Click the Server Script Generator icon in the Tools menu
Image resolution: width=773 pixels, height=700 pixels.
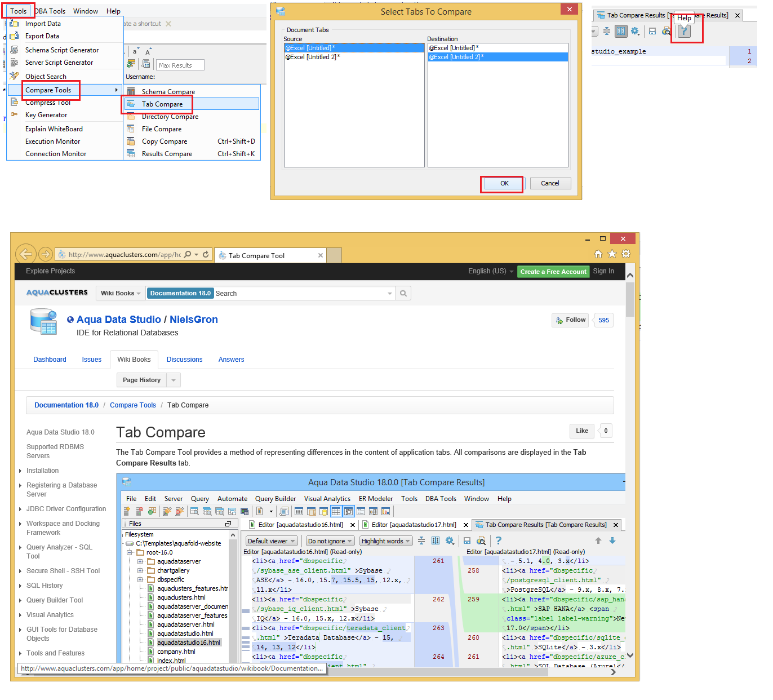pos(15,62)
